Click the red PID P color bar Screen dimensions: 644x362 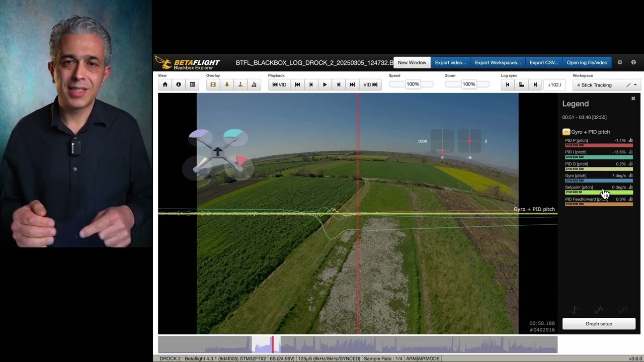click(599, 145)
